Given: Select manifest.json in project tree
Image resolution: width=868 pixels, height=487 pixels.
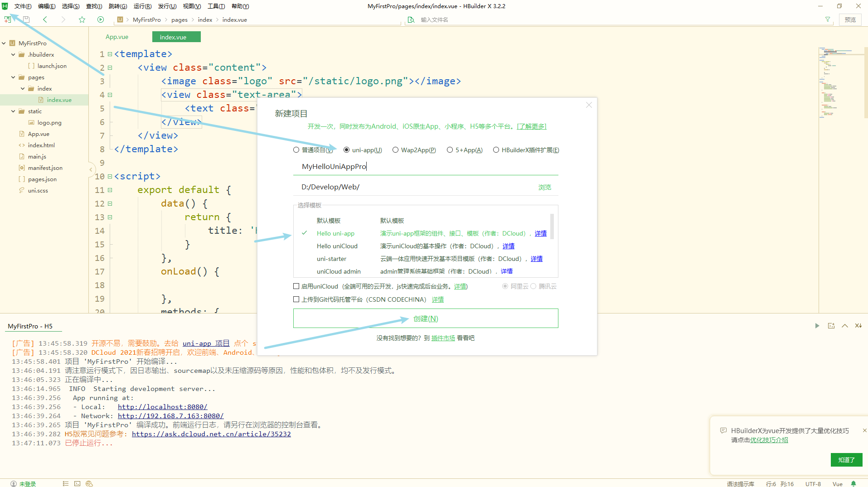Looking at the screenshot, I should (x=45, y=168).
